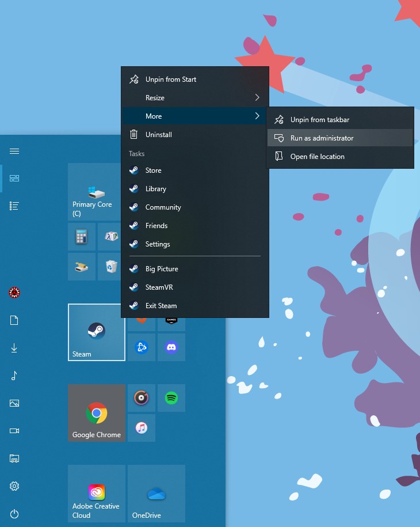This screenshot has width=420, height=527.
Task: Open Steam Community task
Action: [195, 207]
